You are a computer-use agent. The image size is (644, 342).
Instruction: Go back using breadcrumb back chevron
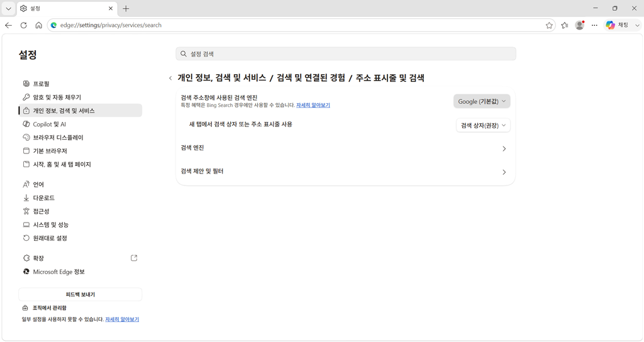coord(170,78)
